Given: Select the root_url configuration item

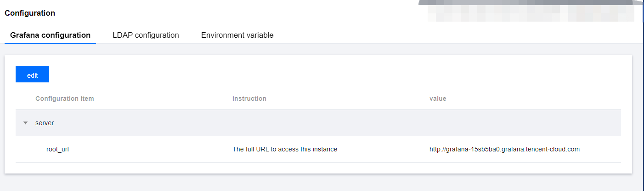Looking at the screenshot, I should pos(57,149).
